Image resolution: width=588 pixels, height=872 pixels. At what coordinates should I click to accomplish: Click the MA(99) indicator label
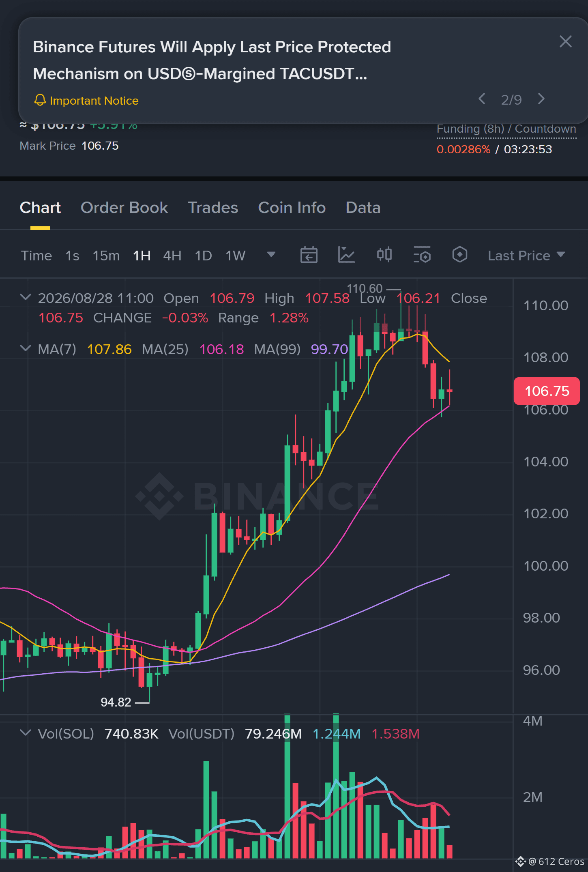click(277, 349)
